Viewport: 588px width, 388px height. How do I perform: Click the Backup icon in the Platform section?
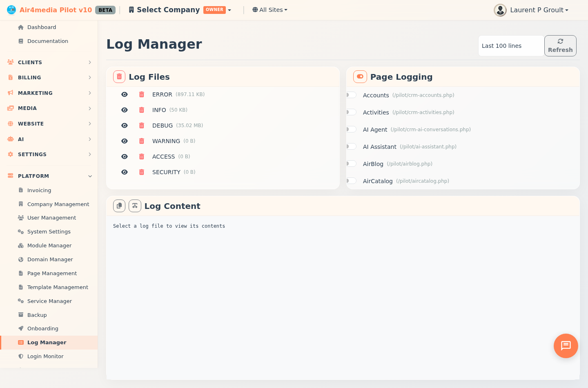pyautogui.click(x=20, y=315)
